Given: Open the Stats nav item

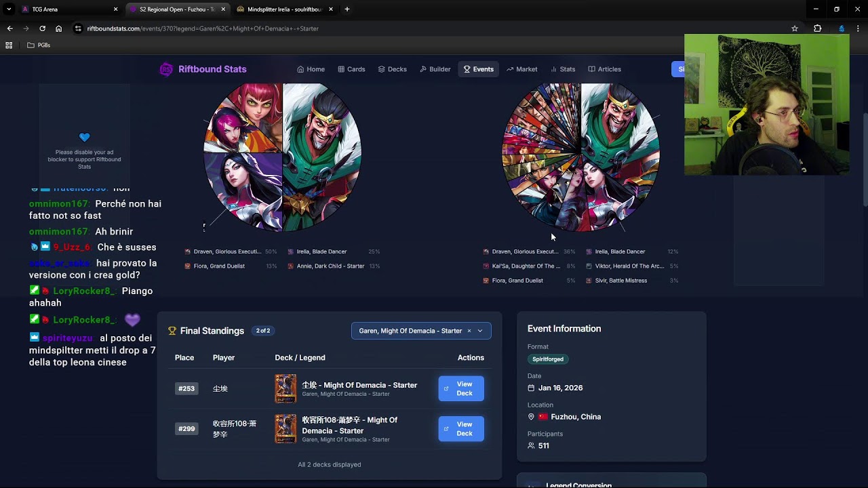Looking at the screenshot, I should (563, 69).
